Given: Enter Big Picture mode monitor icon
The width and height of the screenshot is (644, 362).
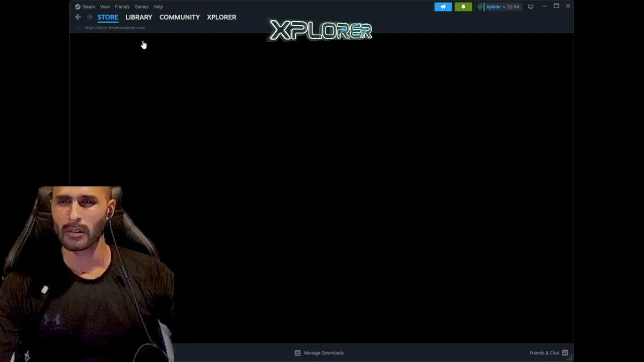Looking at the screenshot, I should pyautogui.click(x=530, y=7).
